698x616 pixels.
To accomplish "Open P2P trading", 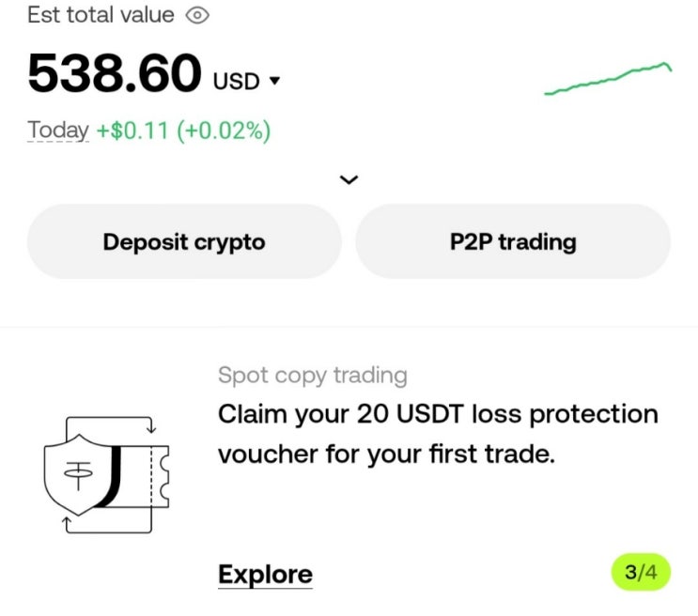I will (513, 241).
